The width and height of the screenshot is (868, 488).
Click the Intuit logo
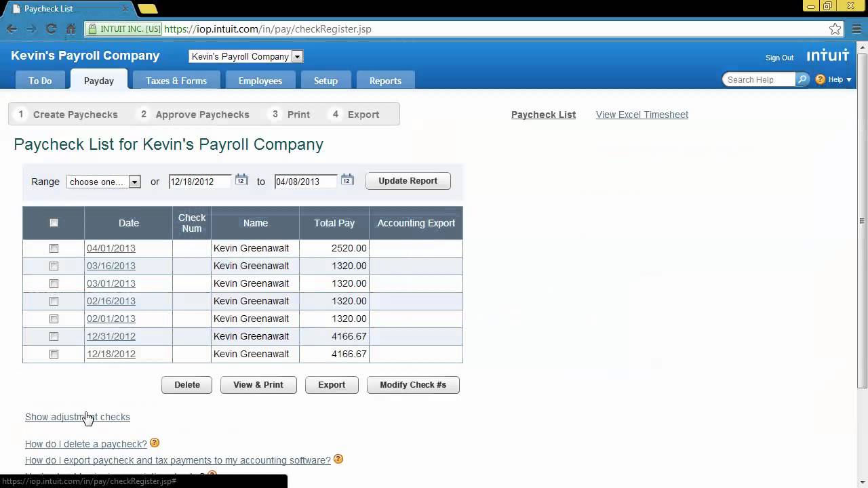coord(828,56)
